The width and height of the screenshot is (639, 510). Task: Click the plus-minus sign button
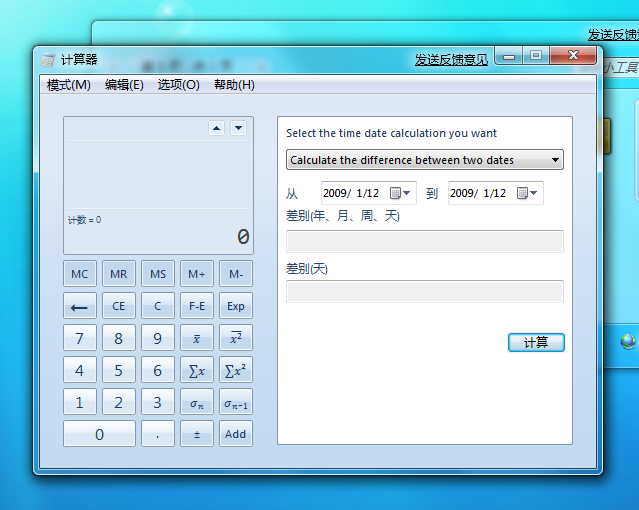pyautogui.click(x=196, y=434)
